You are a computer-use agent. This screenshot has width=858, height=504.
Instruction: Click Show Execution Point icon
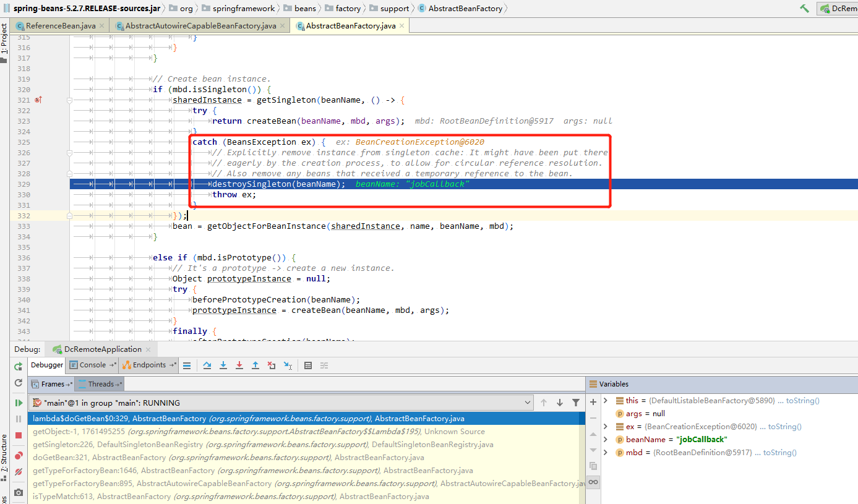coord(187,365)
